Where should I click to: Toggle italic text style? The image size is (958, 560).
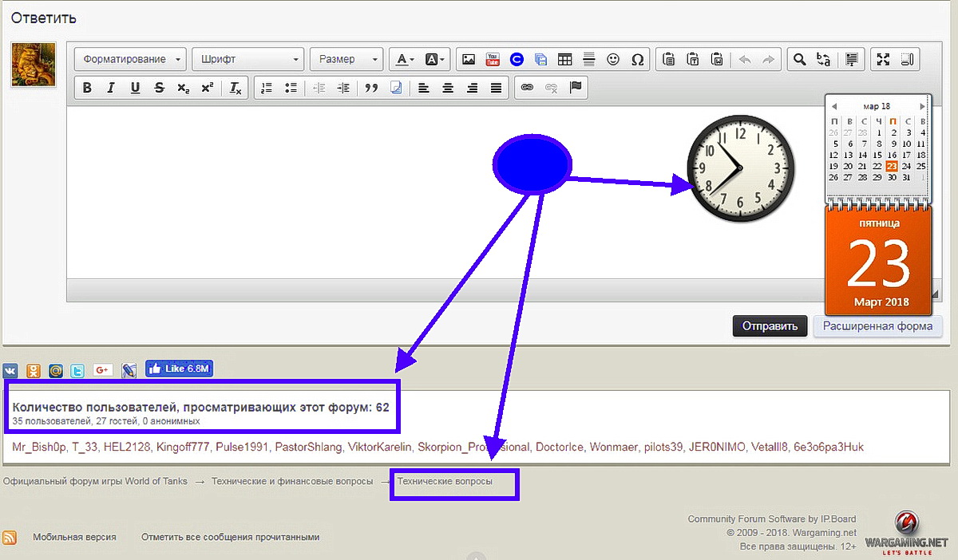pyautogui.click(x=111, y=88)
